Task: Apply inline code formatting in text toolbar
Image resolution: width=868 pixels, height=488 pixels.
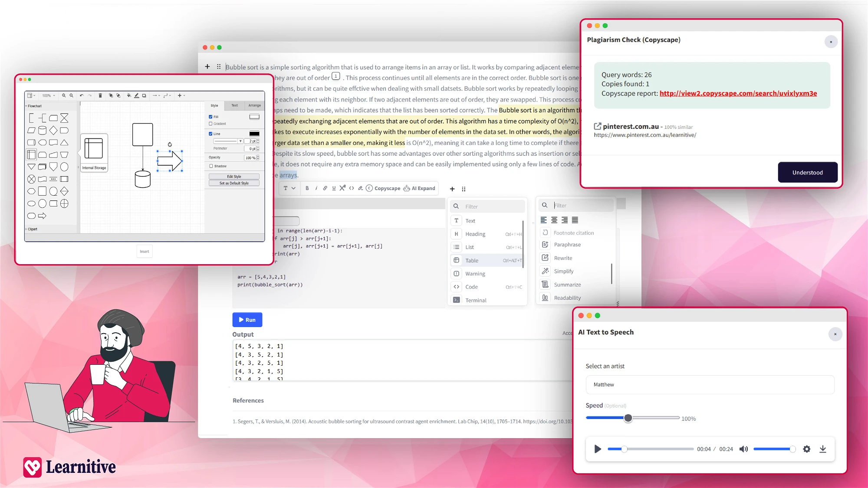Action: [352, 188]
